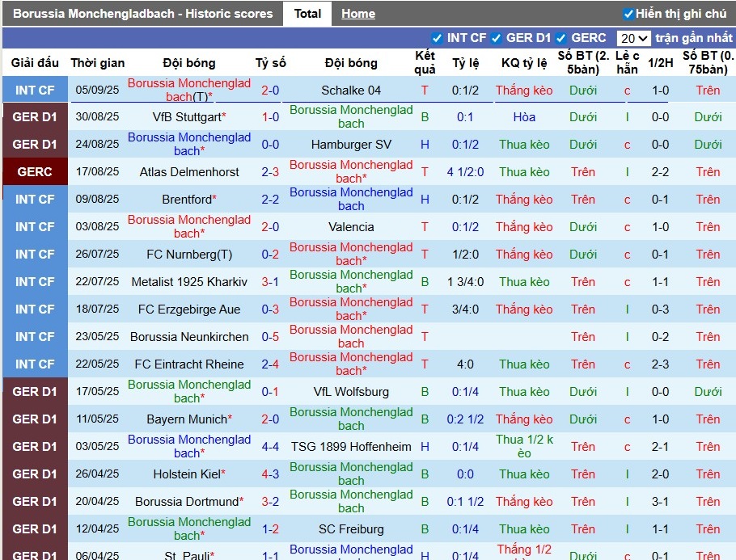Click the Borussia Dortmund team link
Image resolution: width=736 pixels, height=560 pixels.
pos(187,502)
